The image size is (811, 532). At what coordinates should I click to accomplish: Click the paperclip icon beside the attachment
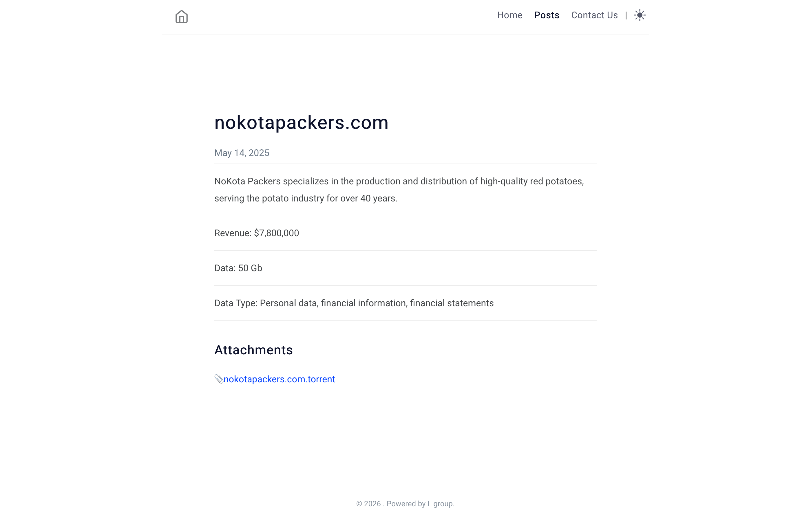(x=219, y=379)
